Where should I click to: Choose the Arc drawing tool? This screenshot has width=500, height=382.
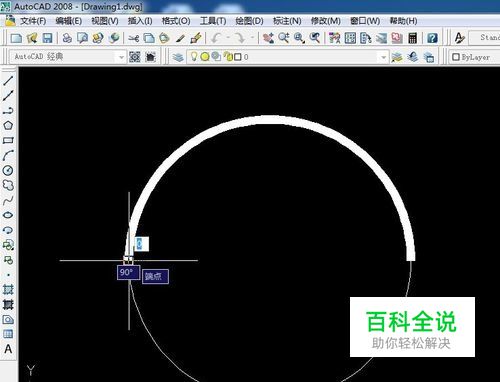[8, 155]
